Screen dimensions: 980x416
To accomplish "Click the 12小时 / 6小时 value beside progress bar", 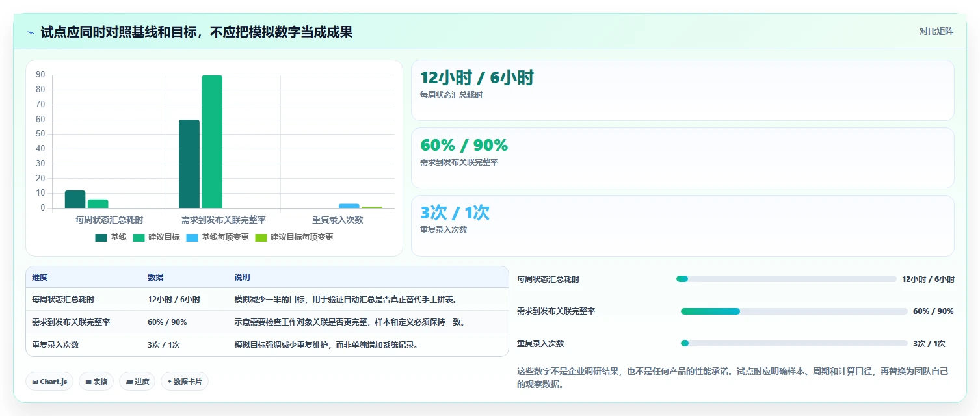I will (928, 279).
